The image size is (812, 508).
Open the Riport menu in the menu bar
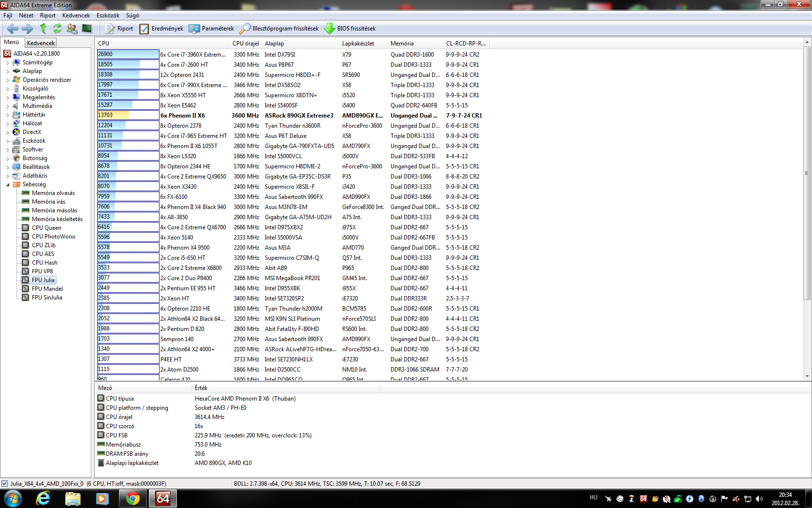coord(48,15)
